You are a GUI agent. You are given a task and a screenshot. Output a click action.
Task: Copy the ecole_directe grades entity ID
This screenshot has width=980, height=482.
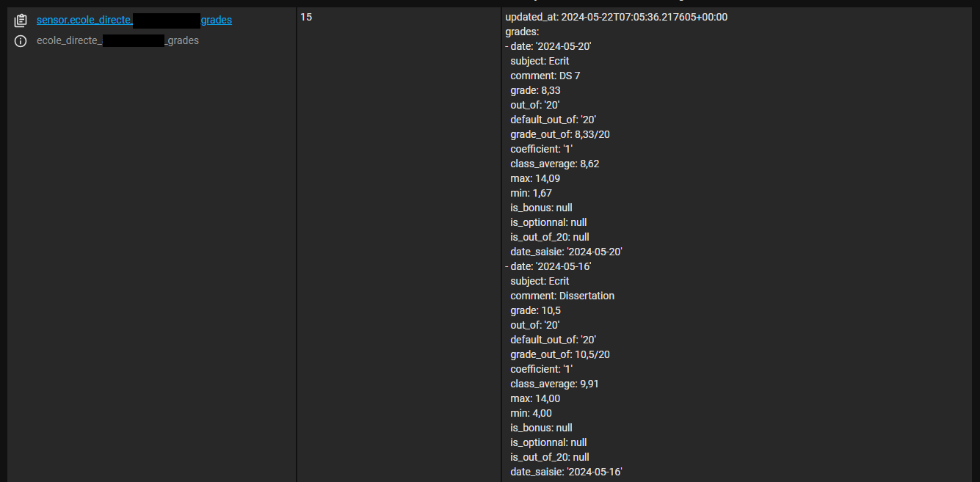pyautogui.click(x=21, y=21)
